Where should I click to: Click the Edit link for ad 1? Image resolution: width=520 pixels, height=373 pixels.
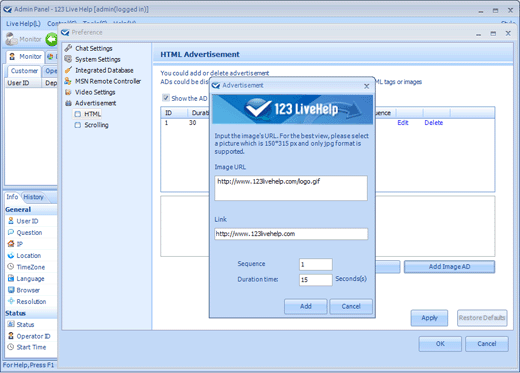coord(403,123)
